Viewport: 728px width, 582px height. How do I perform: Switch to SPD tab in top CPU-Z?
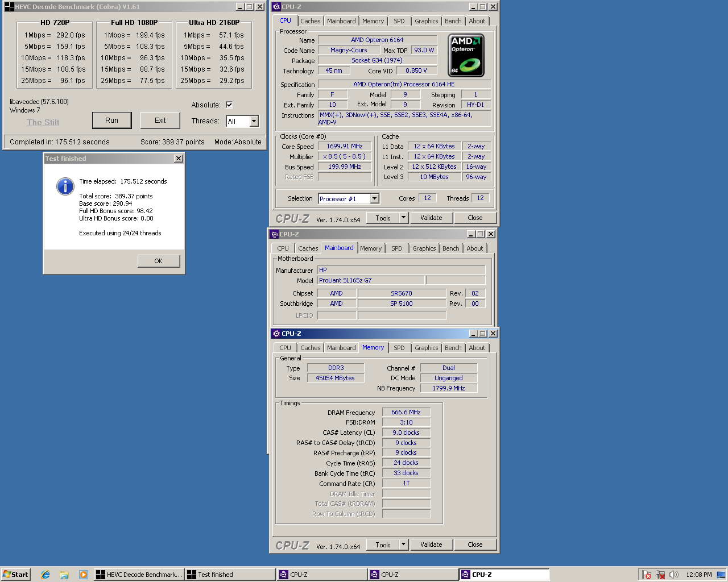pyautogui.click(x=399, y=21)
